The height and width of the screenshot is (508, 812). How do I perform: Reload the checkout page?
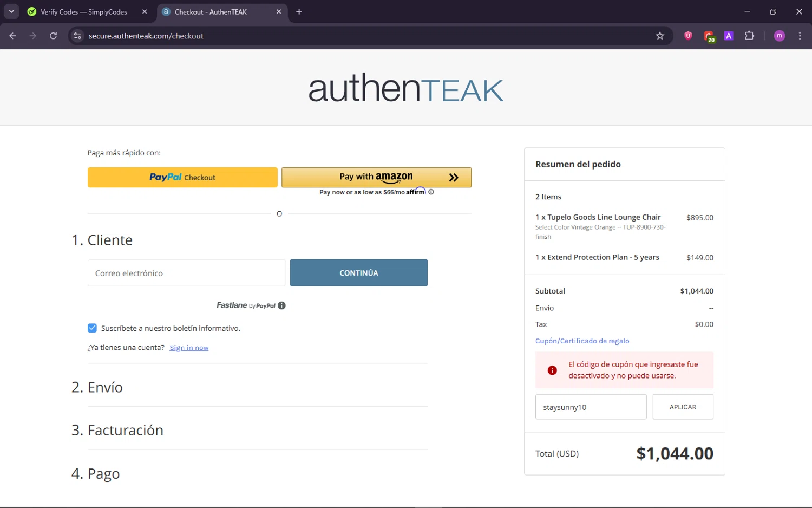click(53, 36)
